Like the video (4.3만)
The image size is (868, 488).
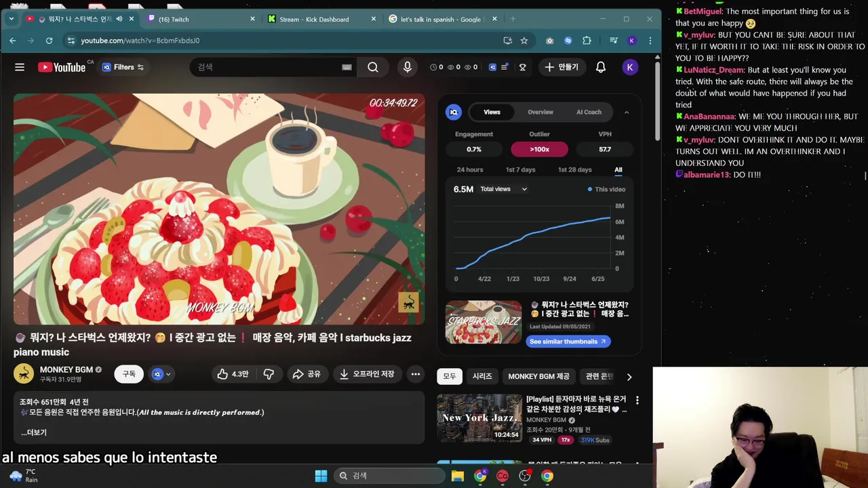[233, 374]
